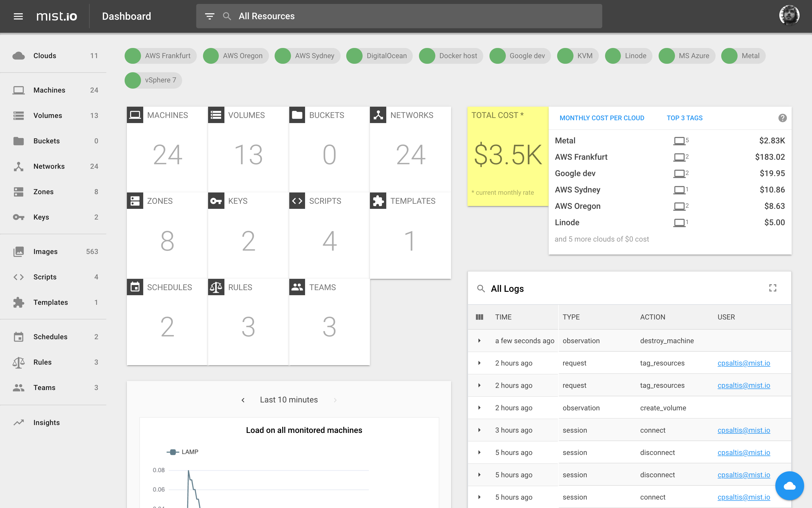Expand the 3 hours ago connect log row

(480, 430)
